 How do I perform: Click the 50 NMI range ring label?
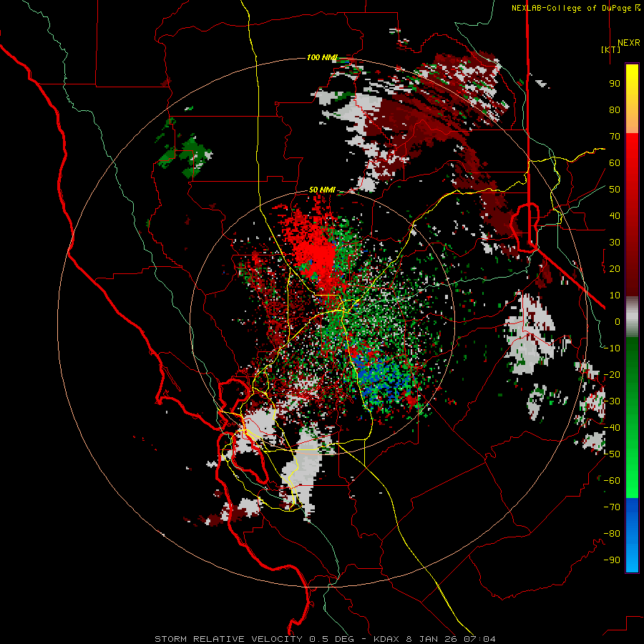[321, 190]
